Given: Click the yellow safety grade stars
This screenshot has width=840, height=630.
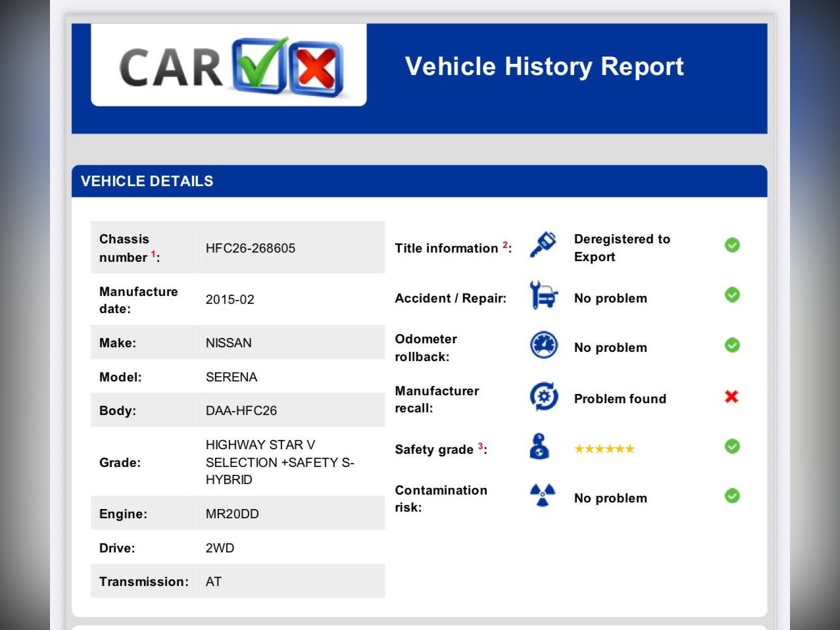Looking at the screenshot, I should 604,449.
